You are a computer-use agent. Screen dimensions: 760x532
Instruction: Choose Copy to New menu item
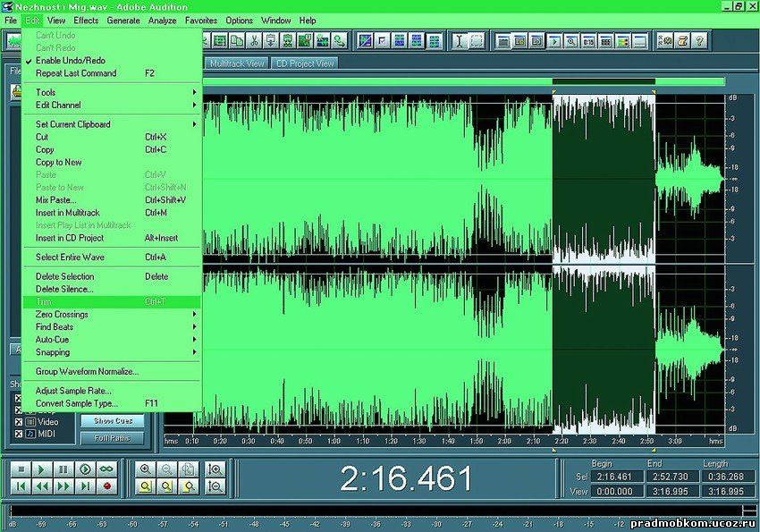click(x=112, y=162)
